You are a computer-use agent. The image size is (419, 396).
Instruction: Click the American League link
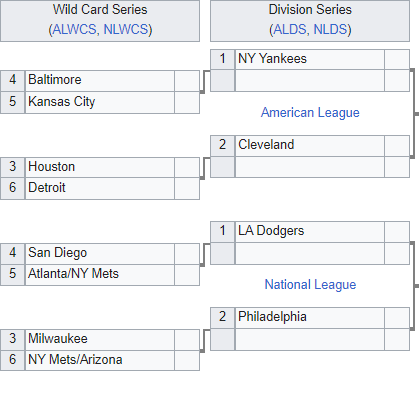pos(310,112)
